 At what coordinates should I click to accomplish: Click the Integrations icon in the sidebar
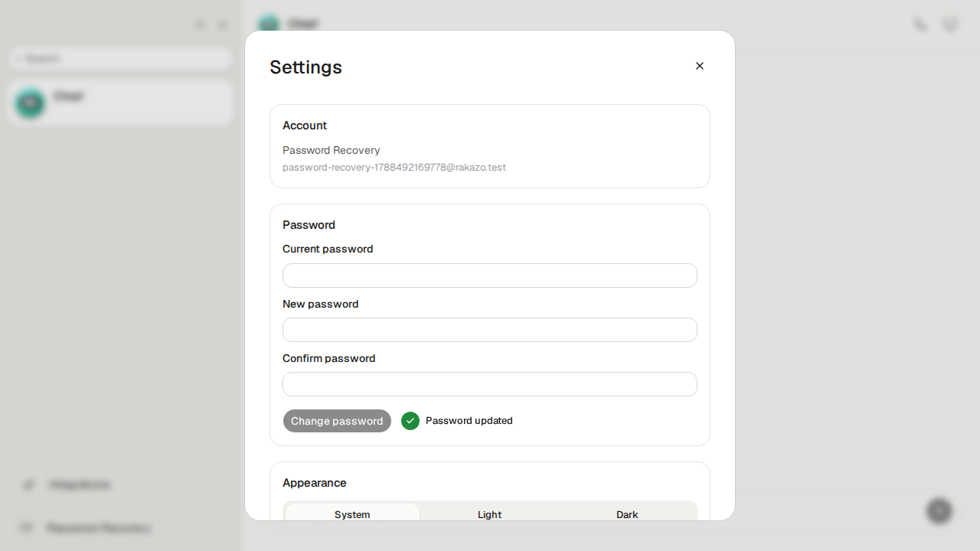pyautogui.click(x=29, y=484)
